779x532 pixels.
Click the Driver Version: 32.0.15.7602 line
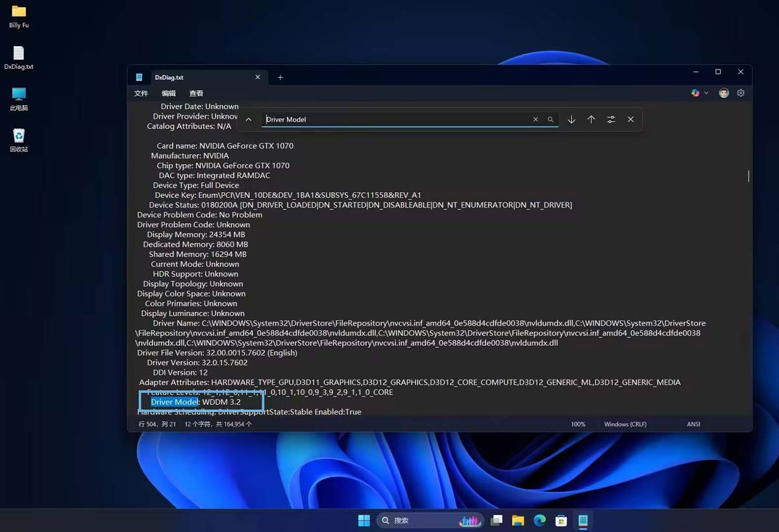197,363
